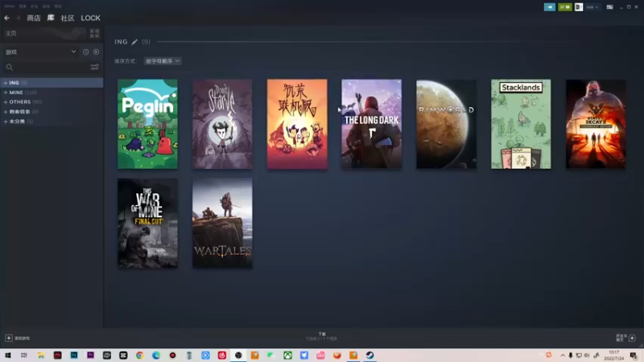Go back with the left arrow
Image resolution: width=644 pixels, height=362 pixels.
pyautogui.click(x=6, y=18)
